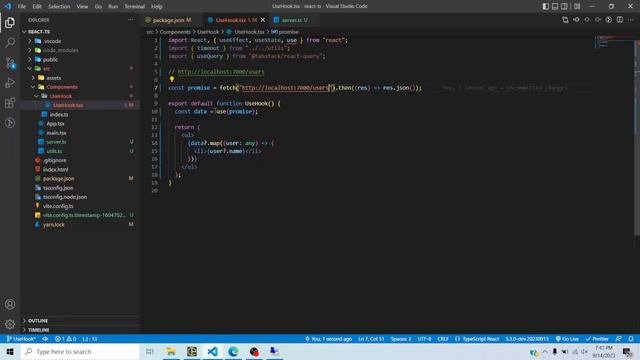The height and width of the screenshot is (360, 640).
Task: Collapse the Components folder
Action: pos(33,87)
